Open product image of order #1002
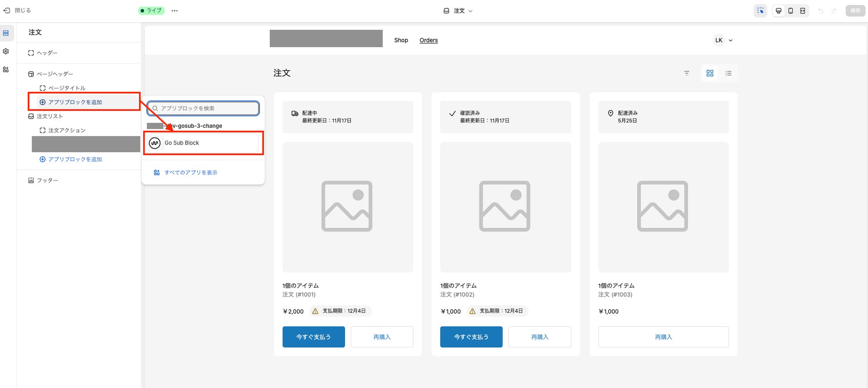 click(505, 207)
